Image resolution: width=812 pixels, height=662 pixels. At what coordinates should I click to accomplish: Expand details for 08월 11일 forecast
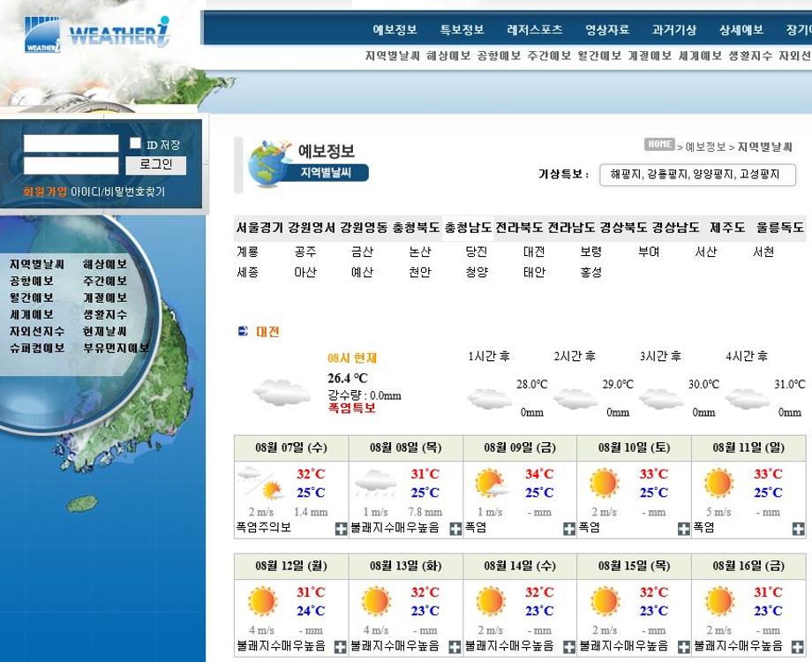click(798, 529)
